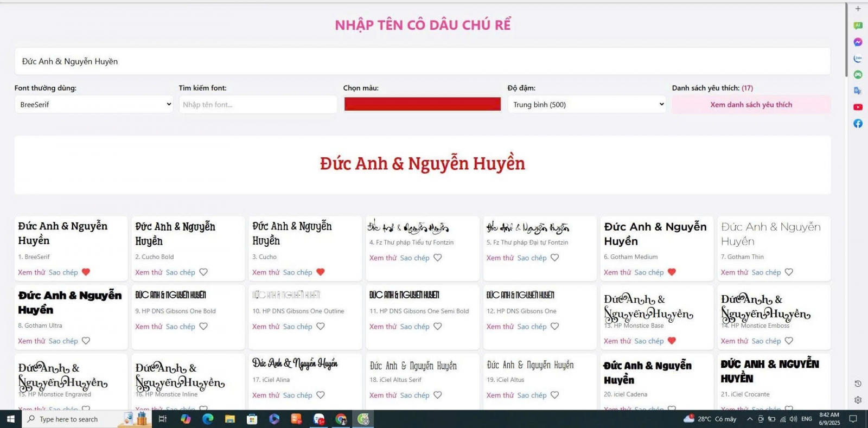Unfavorite the BreeSerif font heart
868x428 pixels.
(x=86, y=272)
